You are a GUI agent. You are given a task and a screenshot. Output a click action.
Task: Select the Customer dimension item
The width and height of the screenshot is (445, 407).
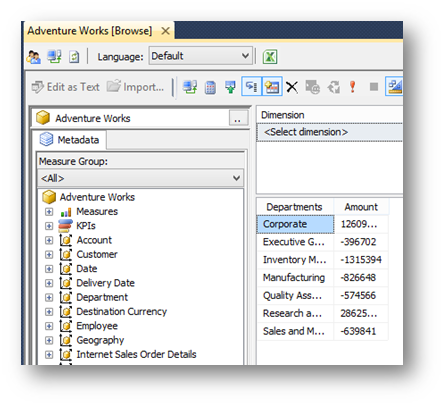pyautogui.click(x=97, y=254)
